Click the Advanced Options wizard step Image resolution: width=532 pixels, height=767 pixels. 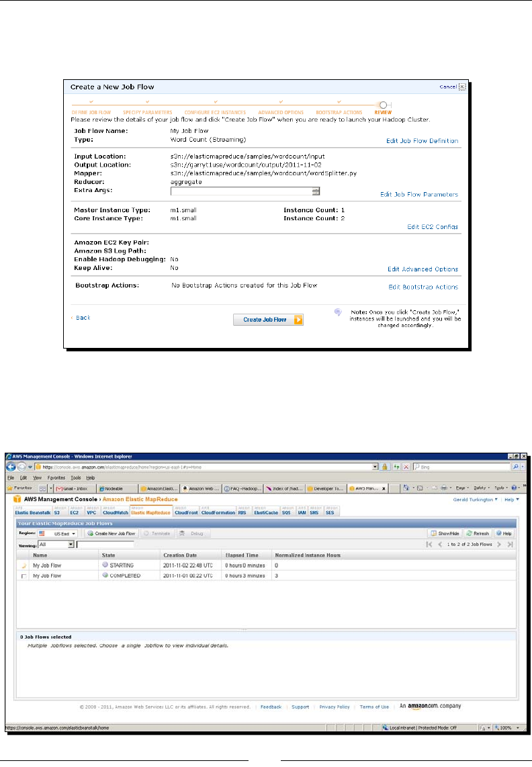click(x=281, y=113)
